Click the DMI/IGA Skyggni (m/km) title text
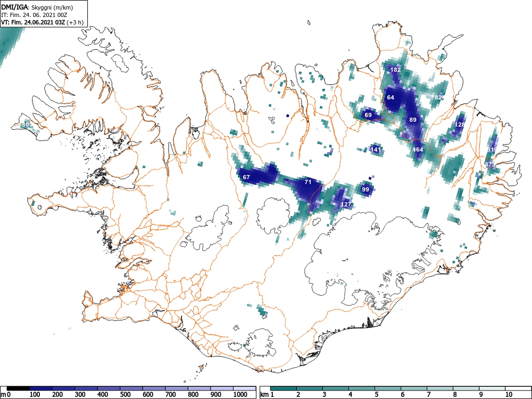 [37, 7]
